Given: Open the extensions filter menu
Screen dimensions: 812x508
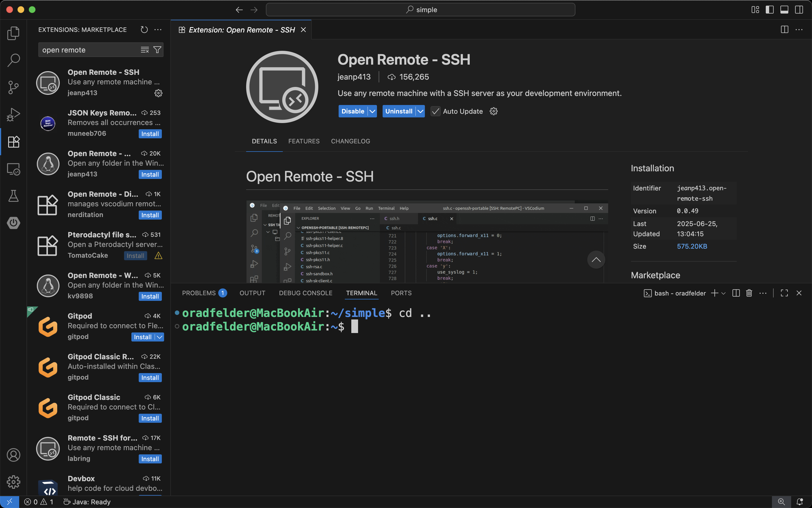Looking at the screenshot, I should pos(157,50).
